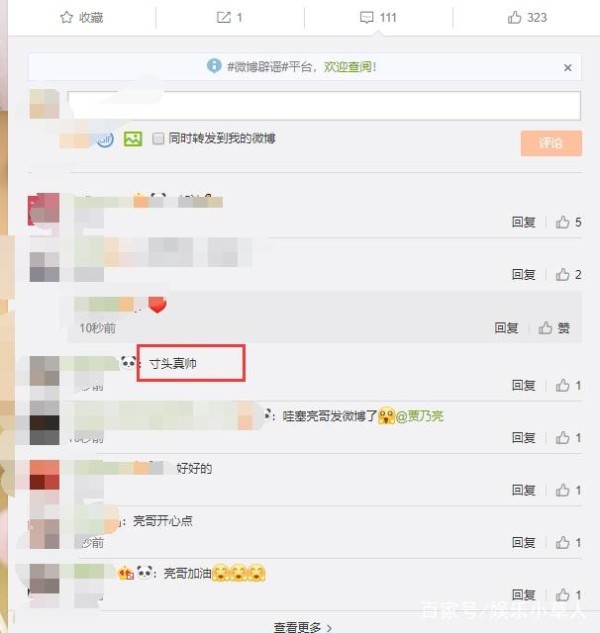Click the 收藏 star icon

(66, 17)
